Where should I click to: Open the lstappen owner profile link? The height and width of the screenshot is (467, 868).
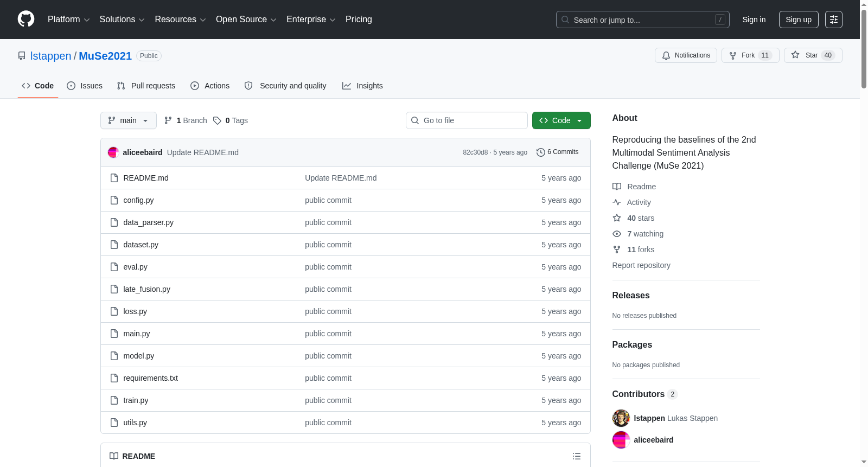(x=50, y=56)
